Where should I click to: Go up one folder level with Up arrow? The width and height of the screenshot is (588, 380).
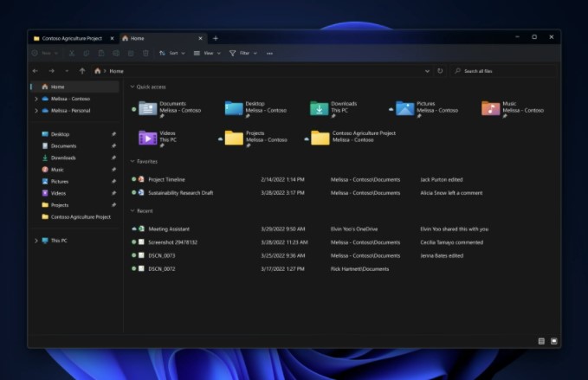pyautogui.click(x=82, y=71)
